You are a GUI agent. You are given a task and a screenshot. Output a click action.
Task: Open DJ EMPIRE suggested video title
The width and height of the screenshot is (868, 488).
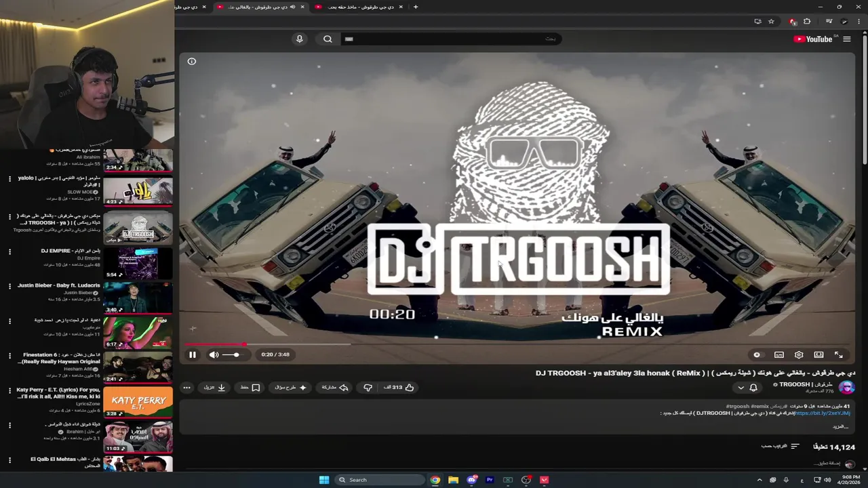(x=70, y=251)
